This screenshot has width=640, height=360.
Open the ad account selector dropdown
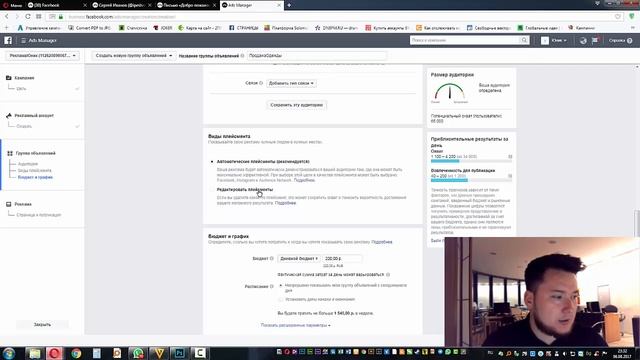coord(42,56)
